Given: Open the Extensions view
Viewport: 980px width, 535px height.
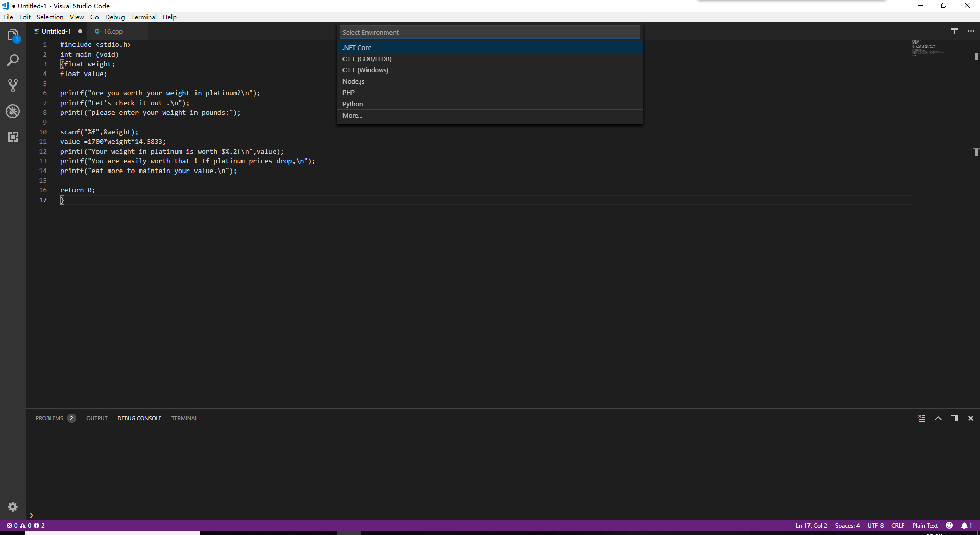Looking at the screenshot, I should (x=13, y=137).
